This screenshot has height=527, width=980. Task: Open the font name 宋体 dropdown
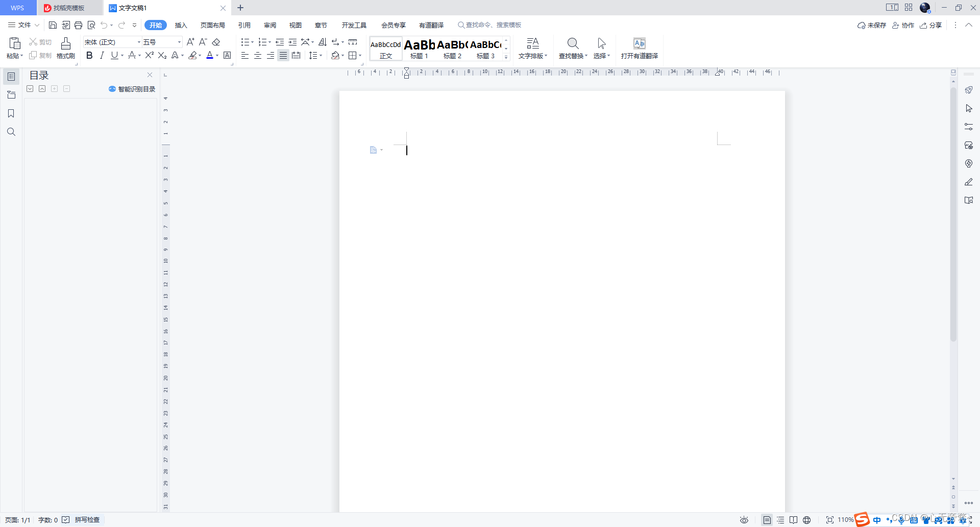[x=139, y=42]
